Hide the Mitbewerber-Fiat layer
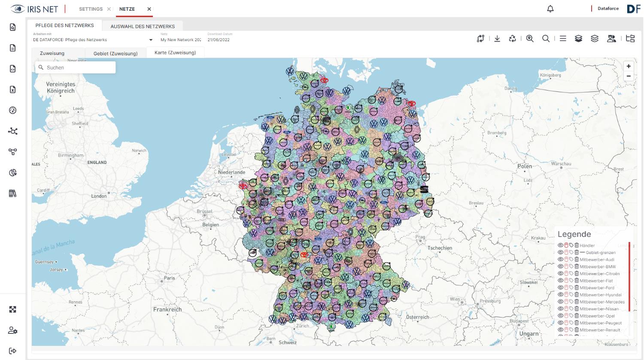 click(x=560, y=281)
